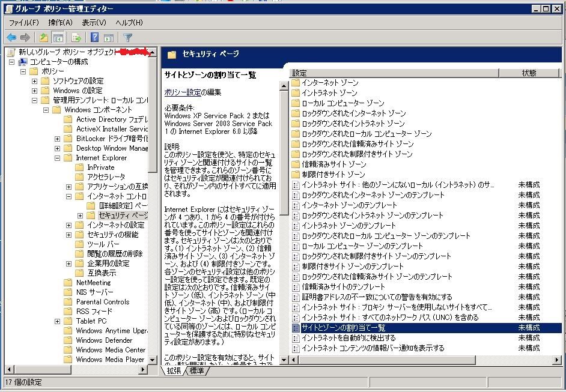Click the settings list horizontal scrollbar thumb
The width and height of the screenshot is (566, 392).
(x=387, y=360)
